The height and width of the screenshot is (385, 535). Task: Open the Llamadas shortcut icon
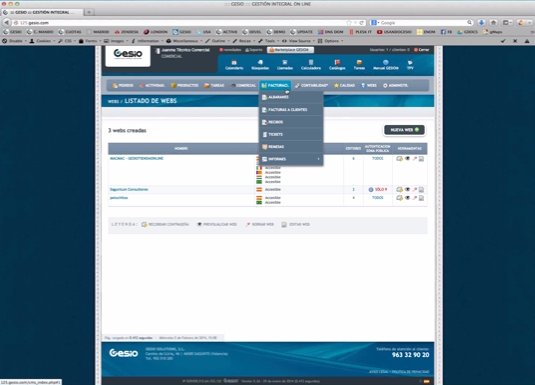point(285,65)
